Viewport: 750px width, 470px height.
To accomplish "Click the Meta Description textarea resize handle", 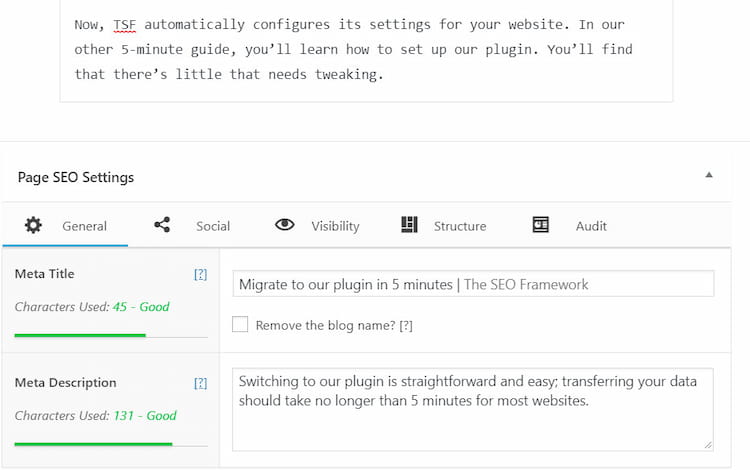I will 708,445.
